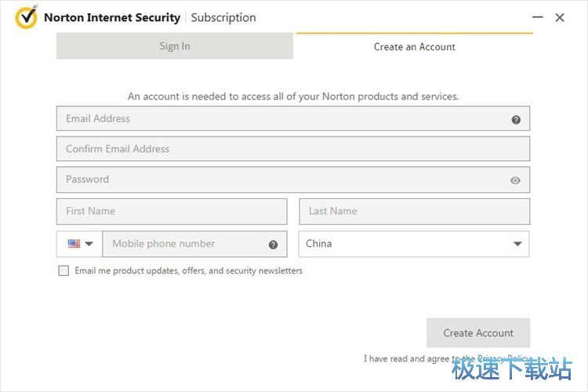Click the Last Name text box

click(x=414, y=211)
